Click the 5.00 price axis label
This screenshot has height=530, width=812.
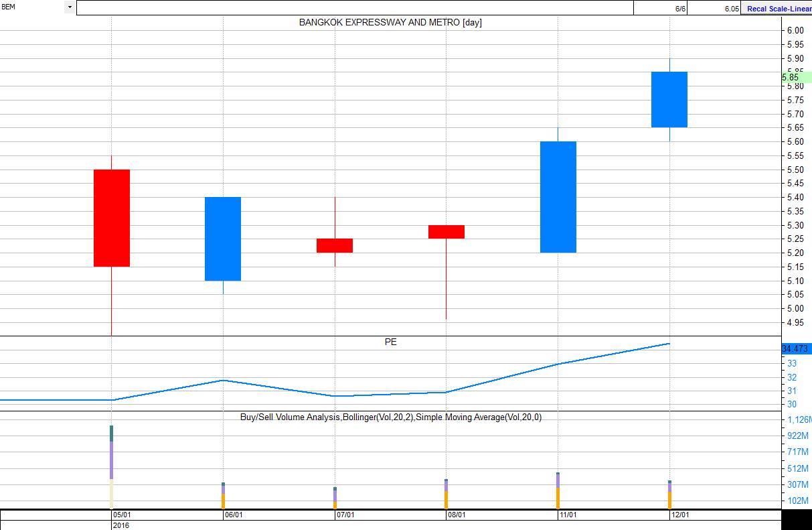(795, 309)
